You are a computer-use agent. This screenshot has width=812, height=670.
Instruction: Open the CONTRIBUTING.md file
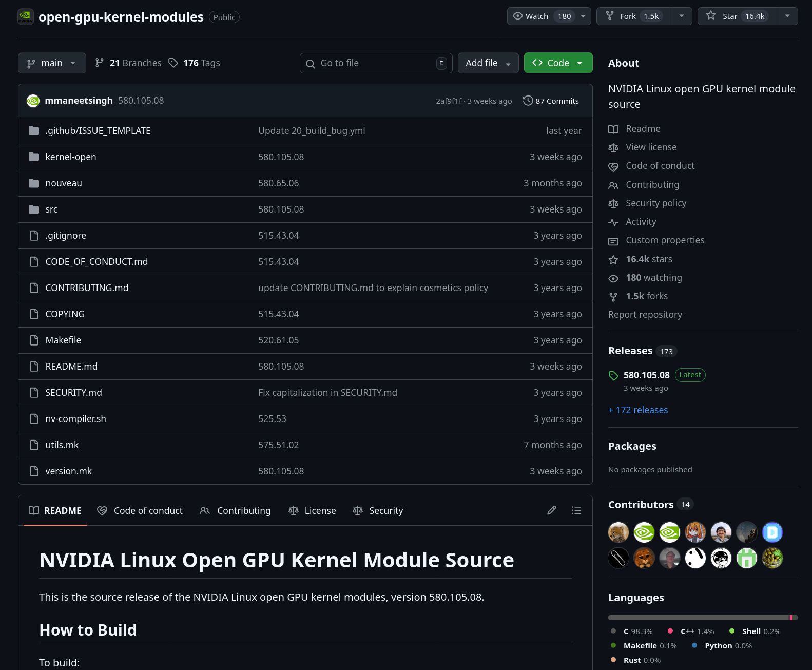(x=87, y=288)
